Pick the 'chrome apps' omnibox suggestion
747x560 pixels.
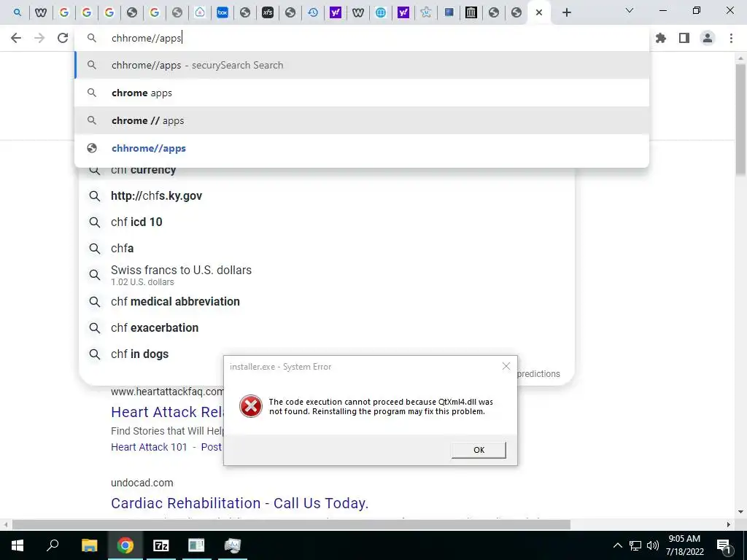click(362, 93)
